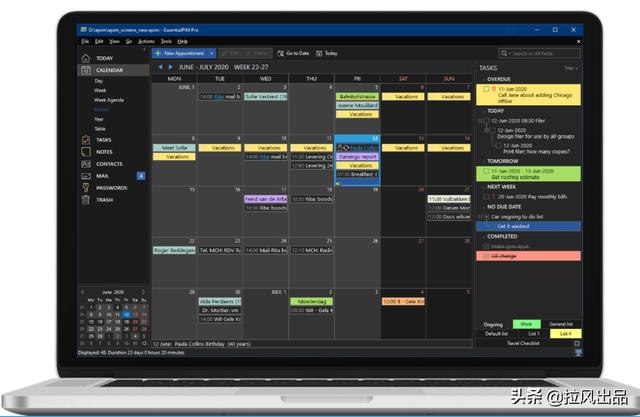640x417 pixels.
Task: Check off the Print flier task
Action: pos(498,146)
